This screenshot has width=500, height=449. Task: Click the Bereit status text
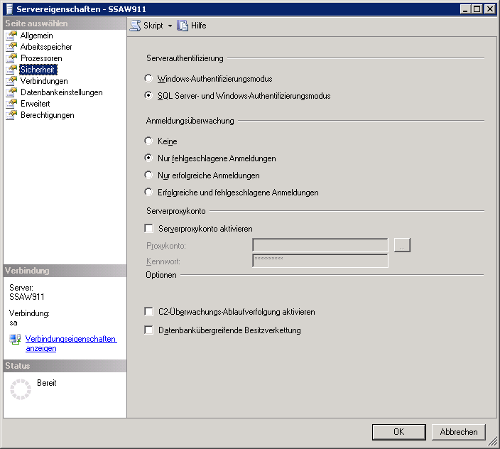(46, 383)
